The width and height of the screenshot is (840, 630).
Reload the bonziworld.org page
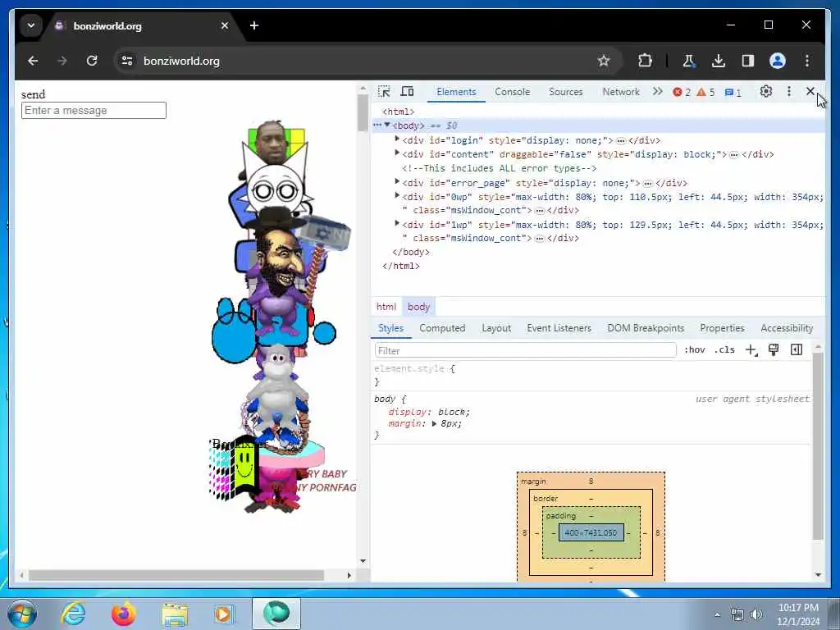pyautogui.click(x=92, y=61)
